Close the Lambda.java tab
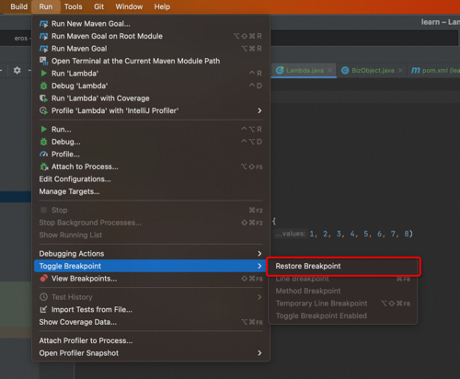Viewport: 460px width, 379px height. click(330, 70)
